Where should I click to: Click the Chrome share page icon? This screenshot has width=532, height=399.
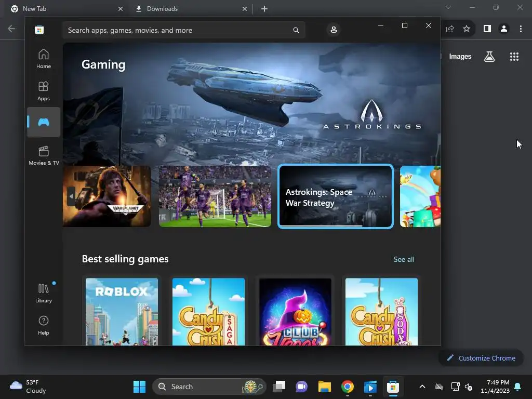(450, 29)
